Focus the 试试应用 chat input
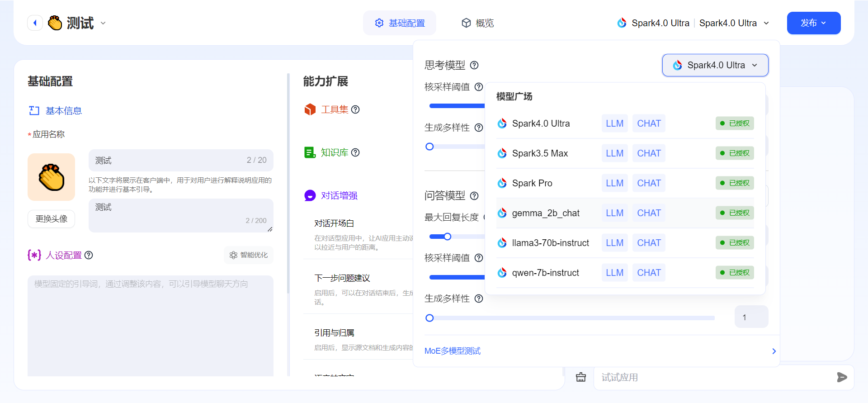This screenshot has height=403, width=868. 714,377
